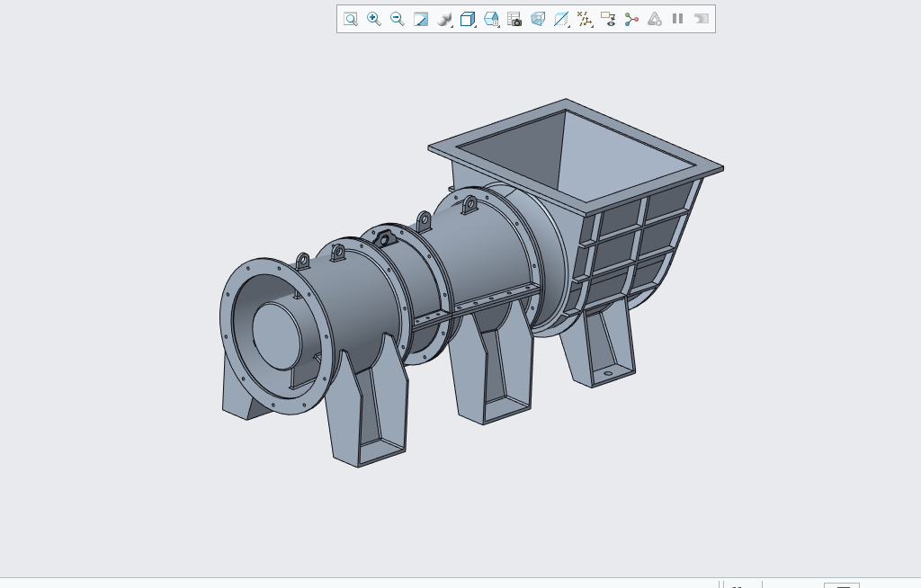This screenshot has width=921, height=588.
Task: Toggle the Annotation Display icon
Action: 608,20
